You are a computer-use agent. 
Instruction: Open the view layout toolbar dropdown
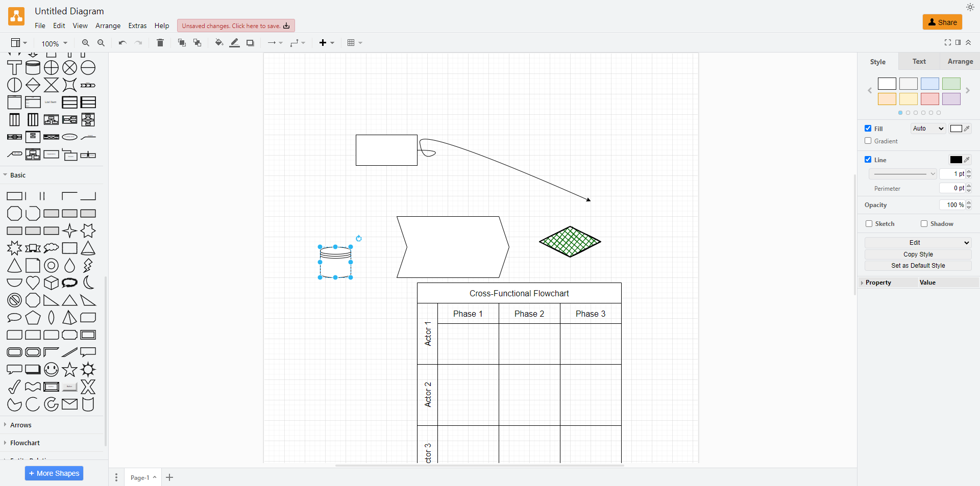(x=19, y=43)
